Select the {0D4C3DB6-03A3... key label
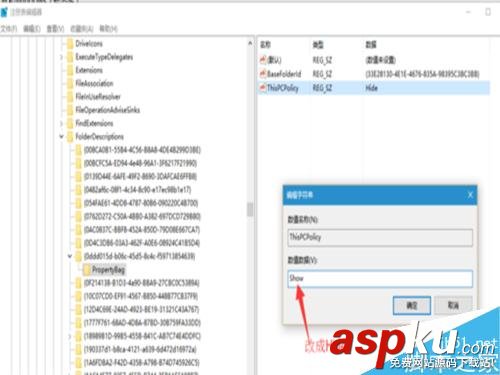 pyautogui.click(x=142, y=243)
